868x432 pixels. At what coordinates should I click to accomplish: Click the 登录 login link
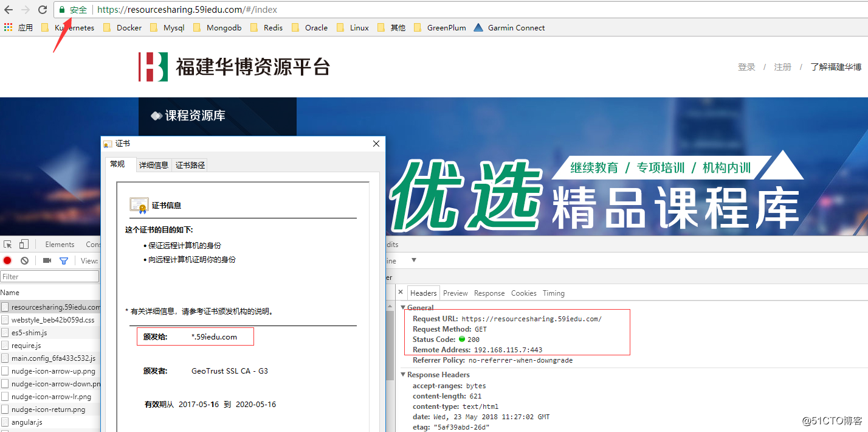pos(746,67)
